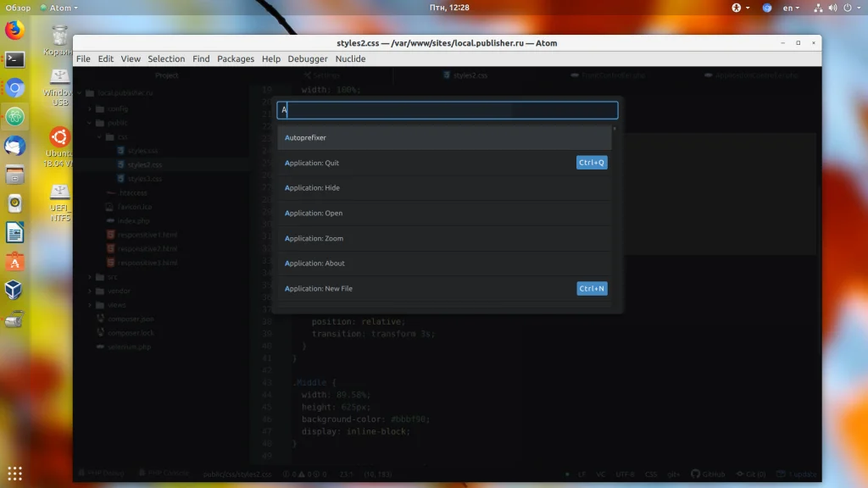The image size is (868, 488).
Task: Focus the command palette search field
Action: [448, 110]
